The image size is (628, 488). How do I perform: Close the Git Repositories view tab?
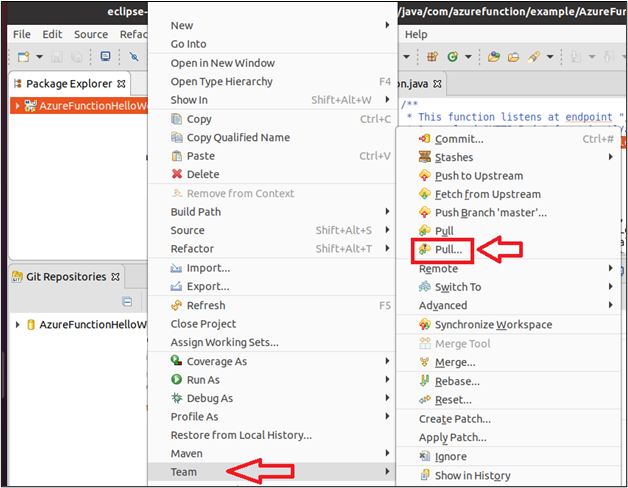[x=115, y=277]
